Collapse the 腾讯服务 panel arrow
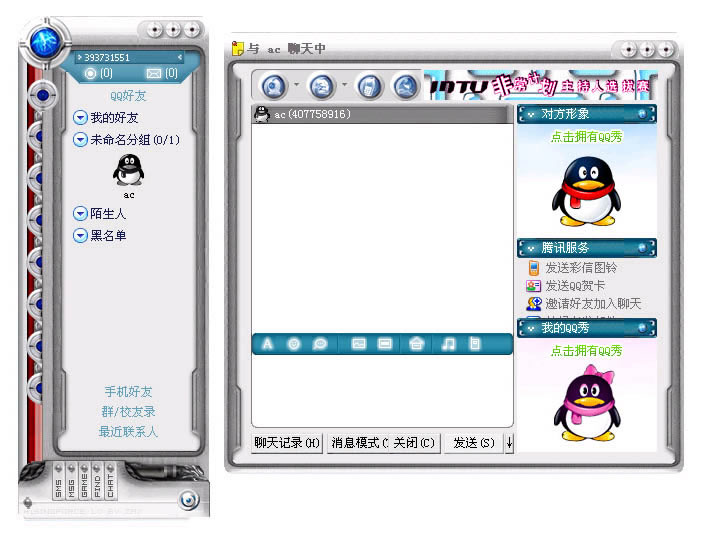703x535 pixels. coord(531,248)
